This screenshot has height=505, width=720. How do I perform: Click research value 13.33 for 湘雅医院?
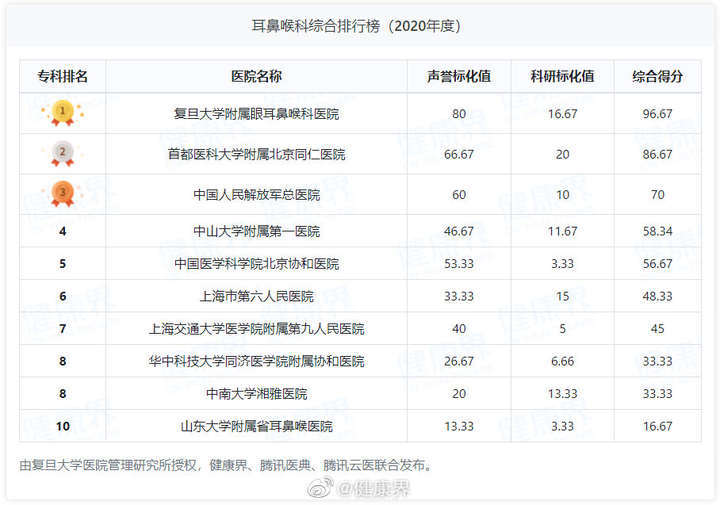562,393
